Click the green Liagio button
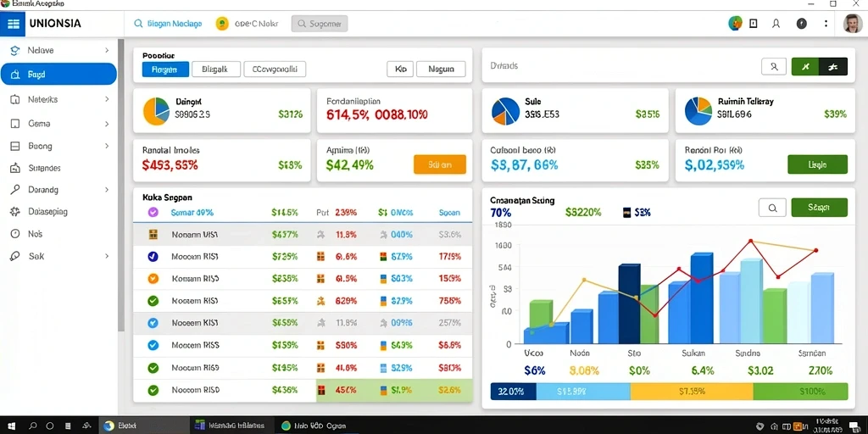 tap(817, 164)
